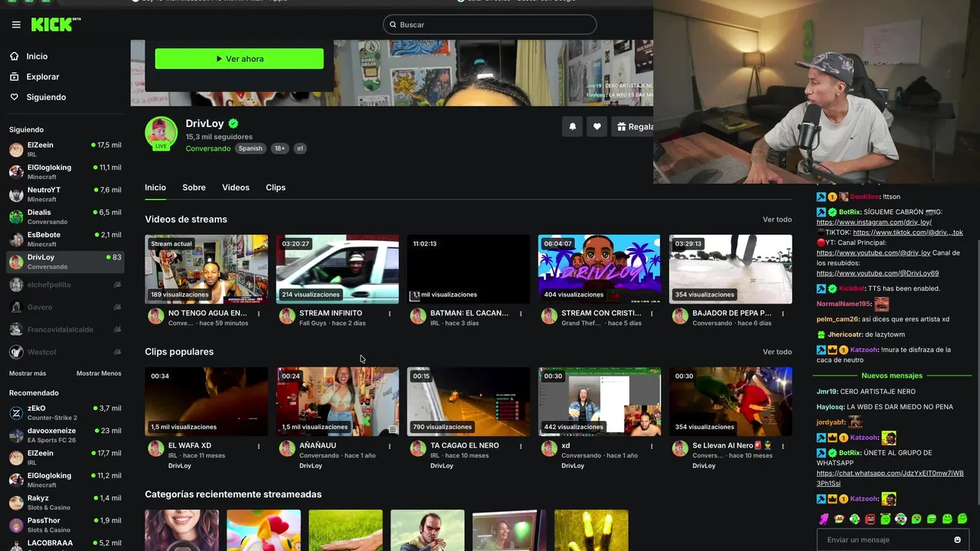Click the heart follow icon for DrivLoy

[x=597, y=127]
